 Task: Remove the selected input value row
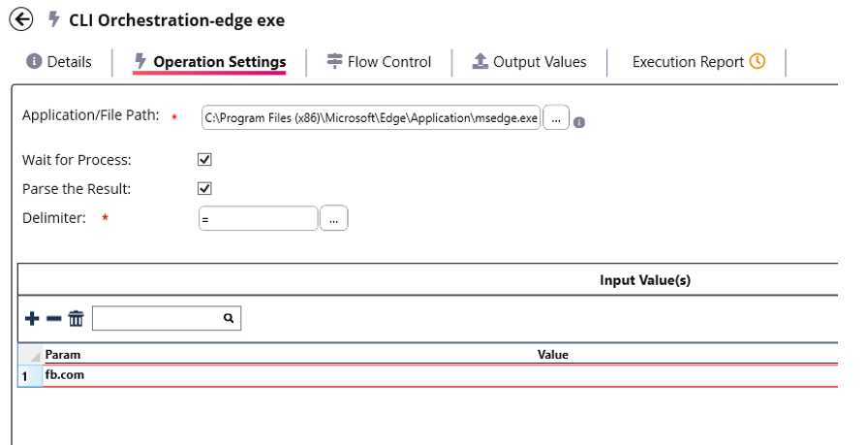53,319
